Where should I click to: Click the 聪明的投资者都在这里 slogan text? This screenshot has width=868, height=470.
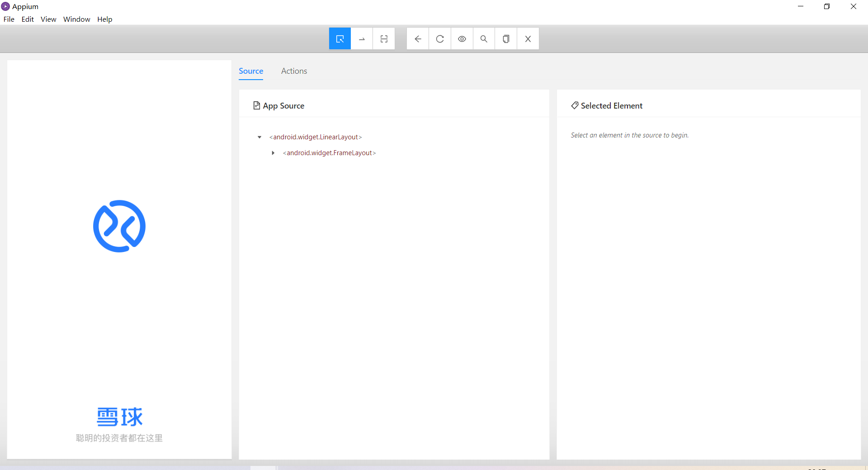(119, 438)
